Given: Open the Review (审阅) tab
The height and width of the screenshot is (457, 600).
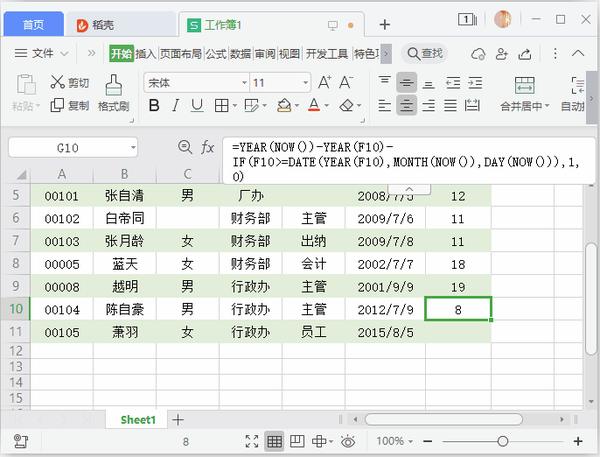Looking at the screenshot, I should [x=265, y=54].
